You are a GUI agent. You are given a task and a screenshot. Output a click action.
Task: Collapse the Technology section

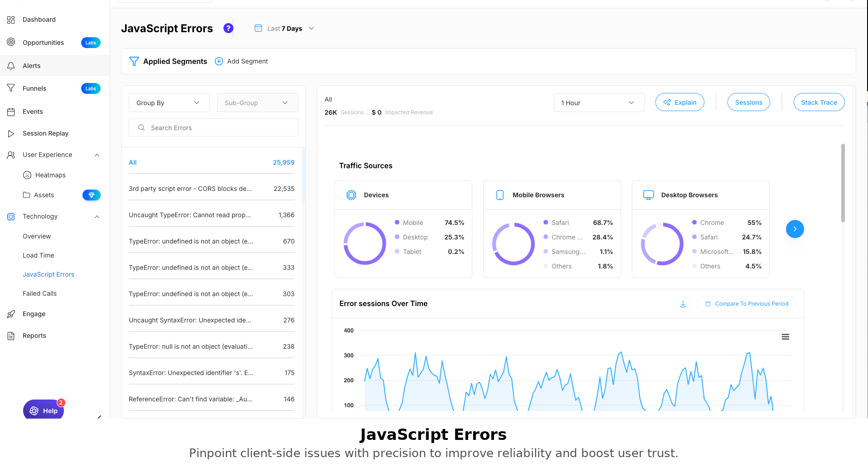[97, 217]
